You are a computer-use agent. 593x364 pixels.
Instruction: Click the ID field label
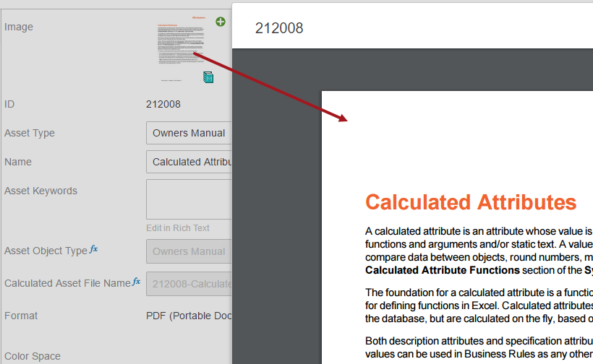coord(9,104)
